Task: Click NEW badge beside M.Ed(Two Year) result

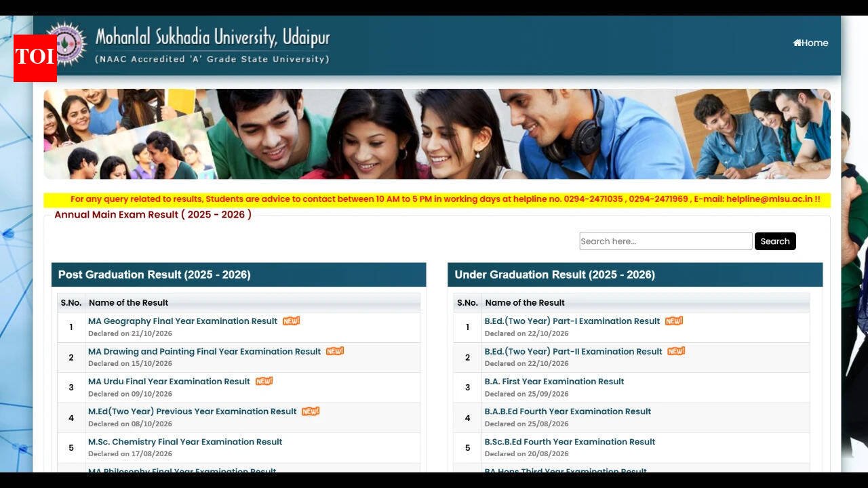Action: [311, 411]
